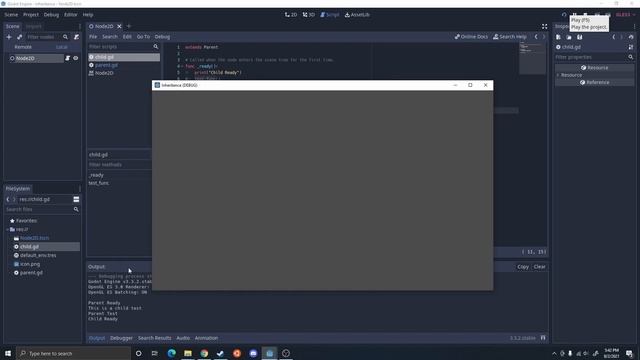Select Local scene tree toggle
The image size is (640, 360).
tap(62, 47)
